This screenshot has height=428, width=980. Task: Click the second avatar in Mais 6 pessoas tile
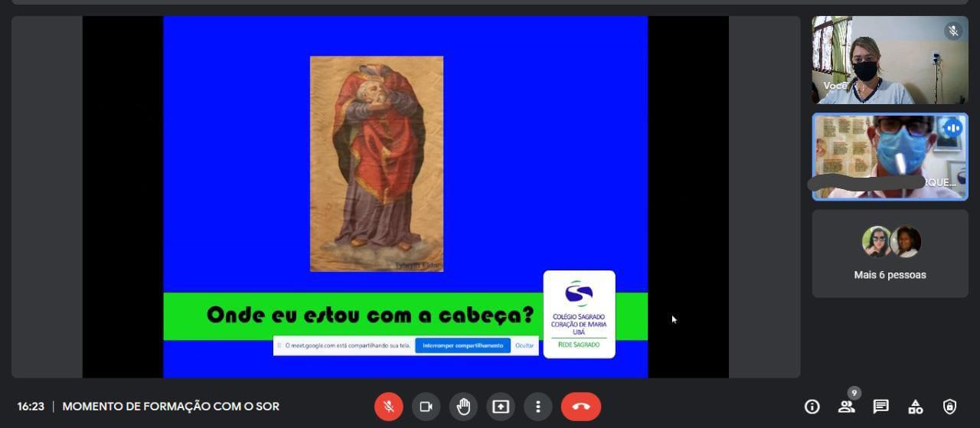pos(906,242)
